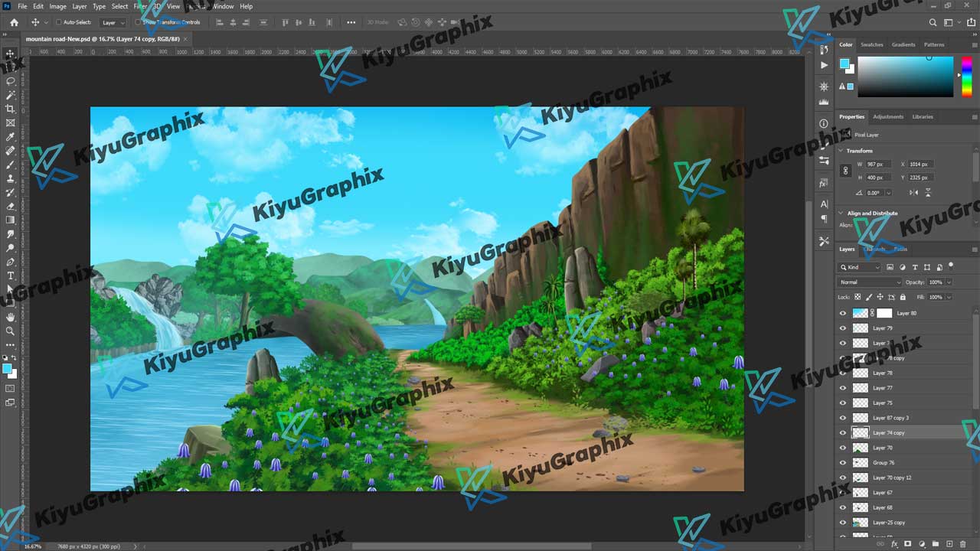Open the Kind filter dropdown in Layers
Image resolution: width=980 pixels, height=551 pixels.
[x=861, y=267]
